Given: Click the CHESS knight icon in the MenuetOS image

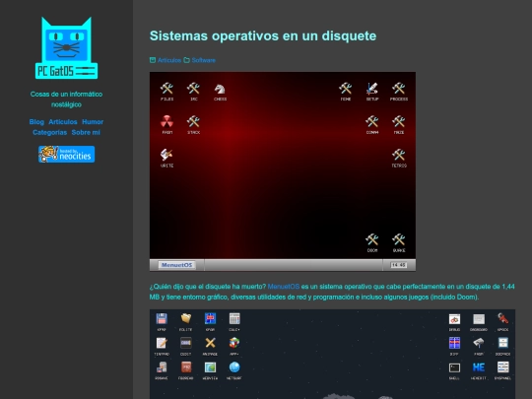Looking at the screenshot, I should (221, 91).
